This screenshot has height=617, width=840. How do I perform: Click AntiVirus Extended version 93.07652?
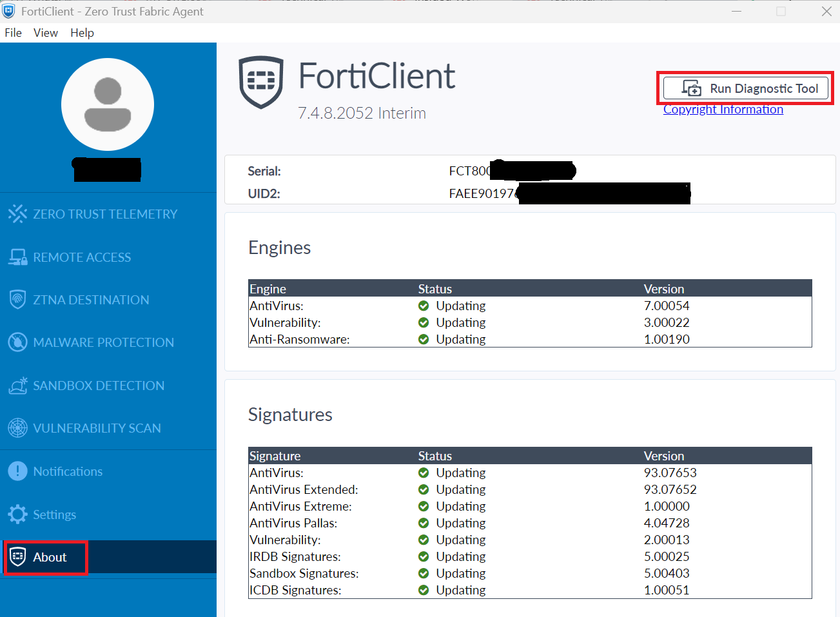coord(670,489)
